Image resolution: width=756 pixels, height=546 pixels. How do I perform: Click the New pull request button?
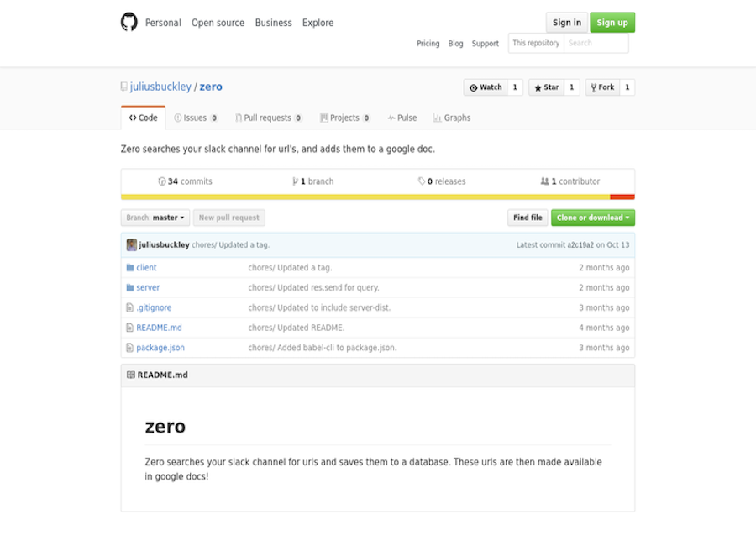[x=229, y=218]
